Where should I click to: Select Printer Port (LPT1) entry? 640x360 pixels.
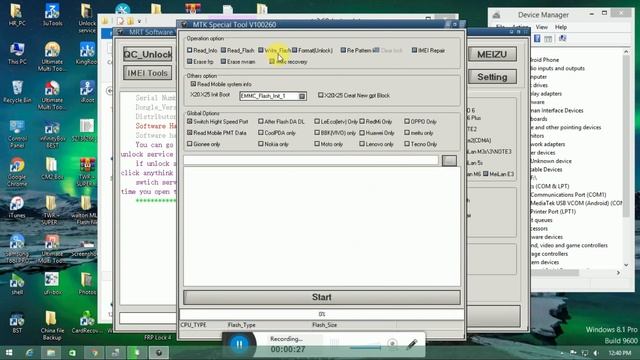(x=553, y=211)
